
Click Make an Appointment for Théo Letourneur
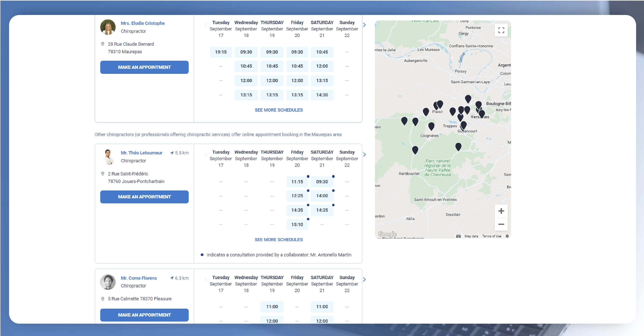pyautogui.click(x=144, y=197)
